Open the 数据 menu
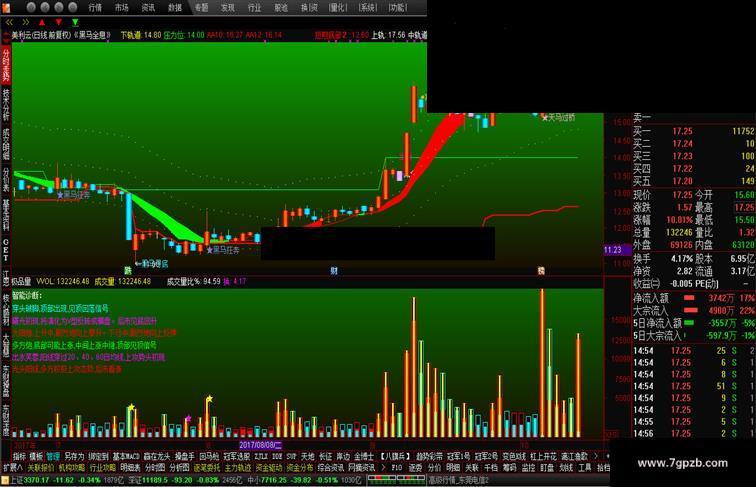This screenshot has height=487, width=756. click(175, 7)
